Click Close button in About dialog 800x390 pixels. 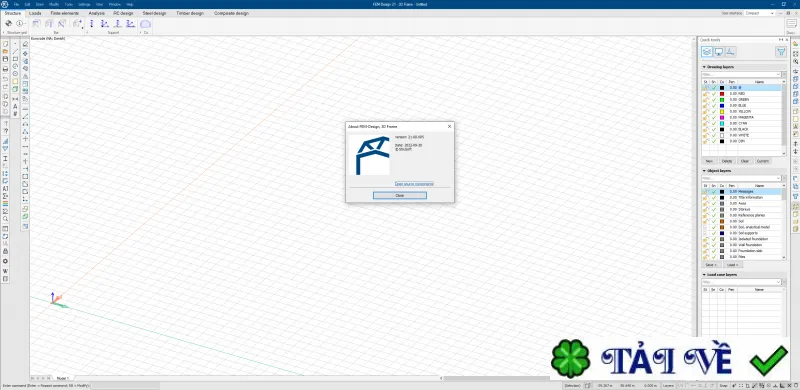point(399,196)
